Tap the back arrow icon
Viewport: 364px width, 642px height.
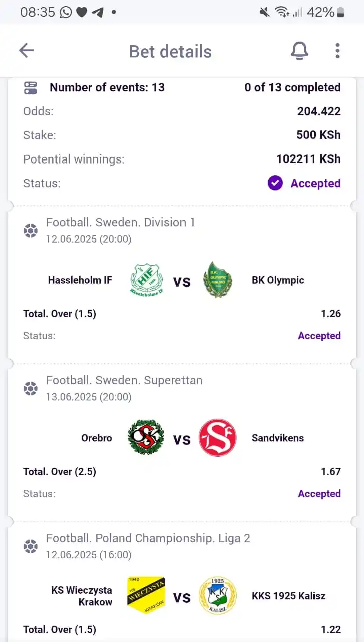point(26,50)
